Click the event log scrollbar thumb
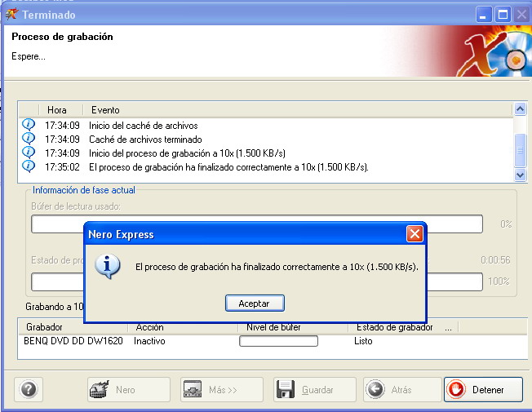Viewport: 532px width, 412px height. (x=520, y=150)
